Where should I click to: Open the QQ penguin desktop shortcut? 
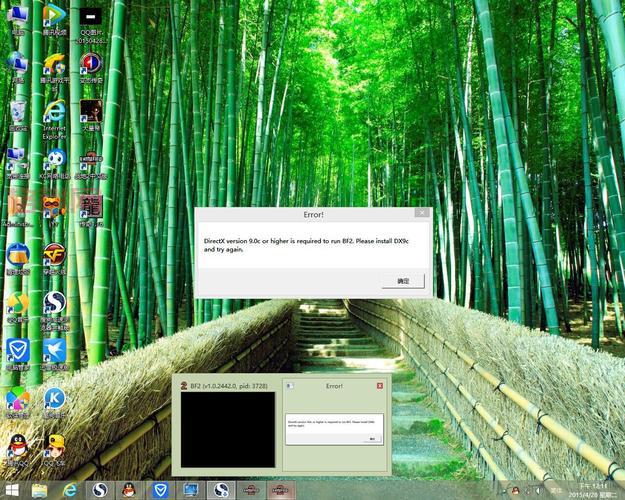pyautogui.click(x=18, y=451)
